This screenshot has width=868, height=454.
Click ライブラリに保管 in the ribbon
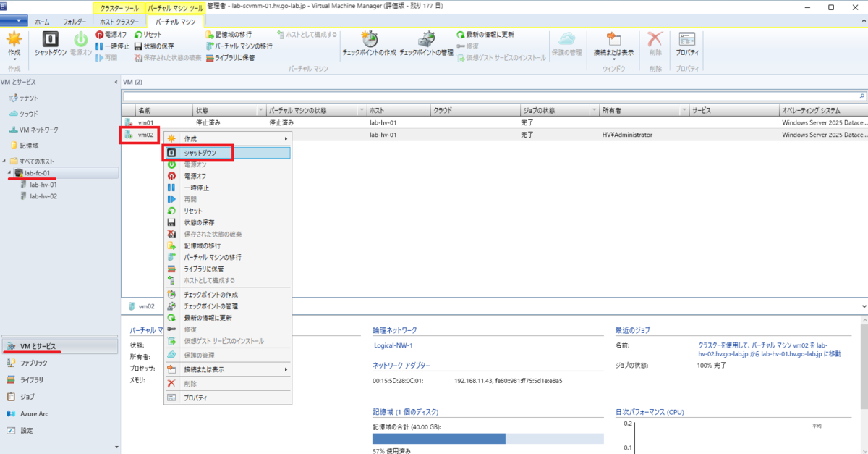(230, 57)
